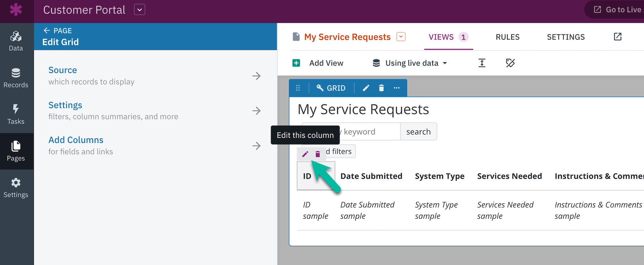This screenshot has width=644, height=265.
Task: Click the pencil edit column icon
Action: [305, 154]
